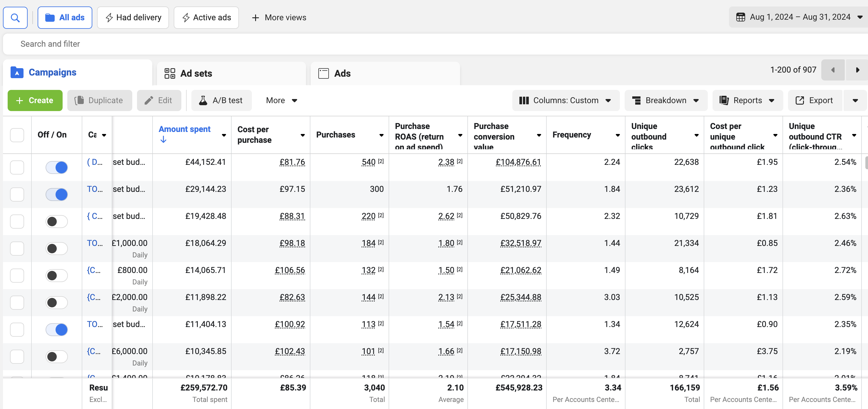
Task: Click the A/B test flask icon
Action: (203, 100)
